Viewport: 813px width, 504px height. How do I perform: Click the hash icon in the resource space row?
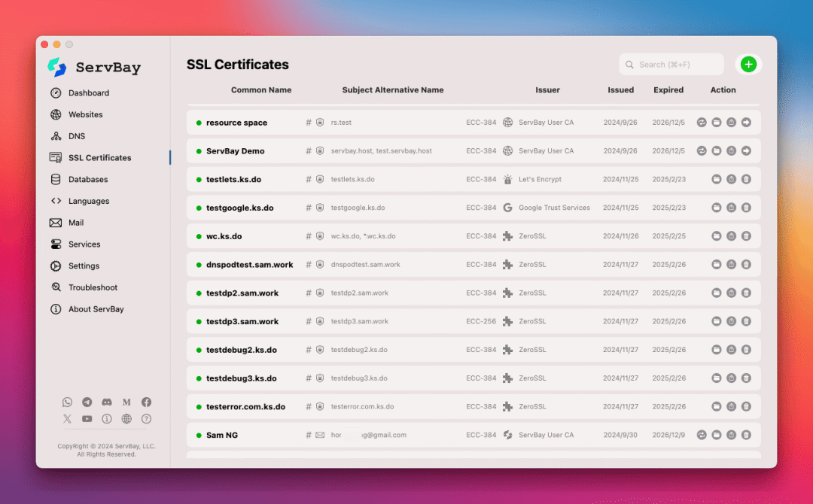point(309,123)
